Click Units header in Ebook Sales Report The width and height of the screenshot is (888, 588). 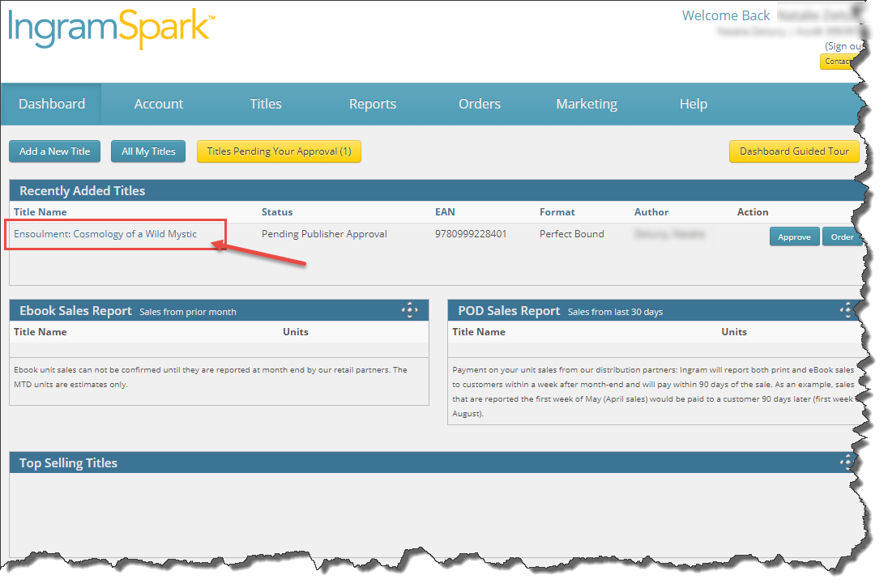pyautogui.click(x=296, y=332)
